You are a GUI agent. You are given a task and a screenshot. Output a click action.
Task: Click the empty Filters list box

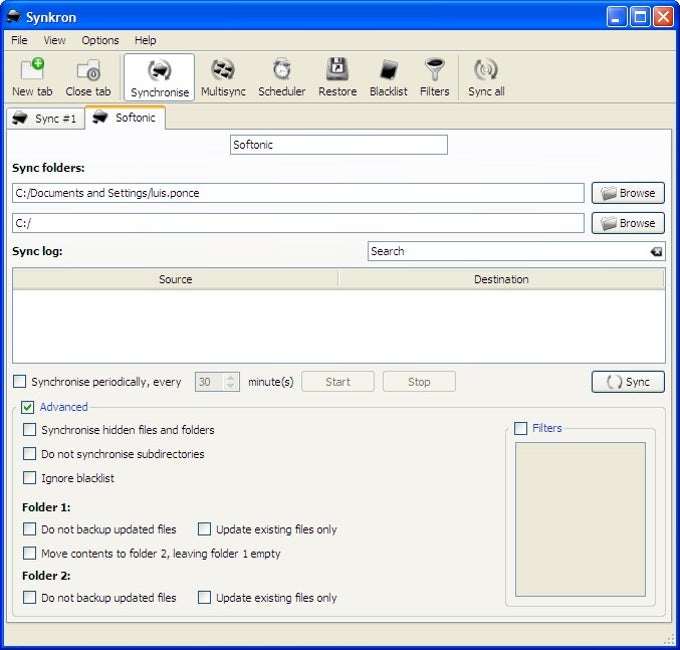(x=580, y=519)
